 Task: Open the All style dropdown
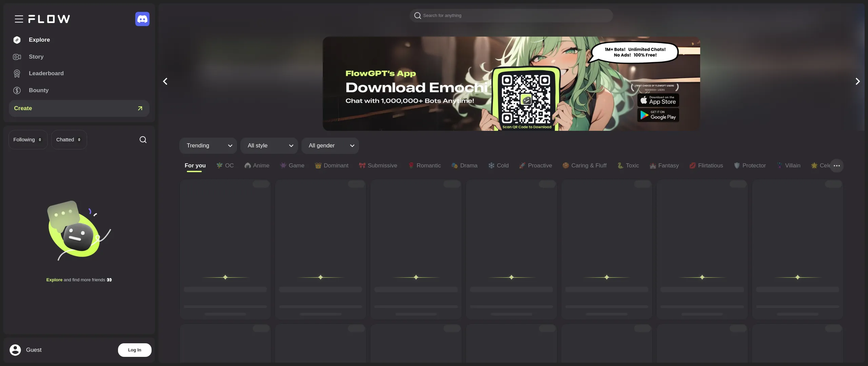[269, 146]
